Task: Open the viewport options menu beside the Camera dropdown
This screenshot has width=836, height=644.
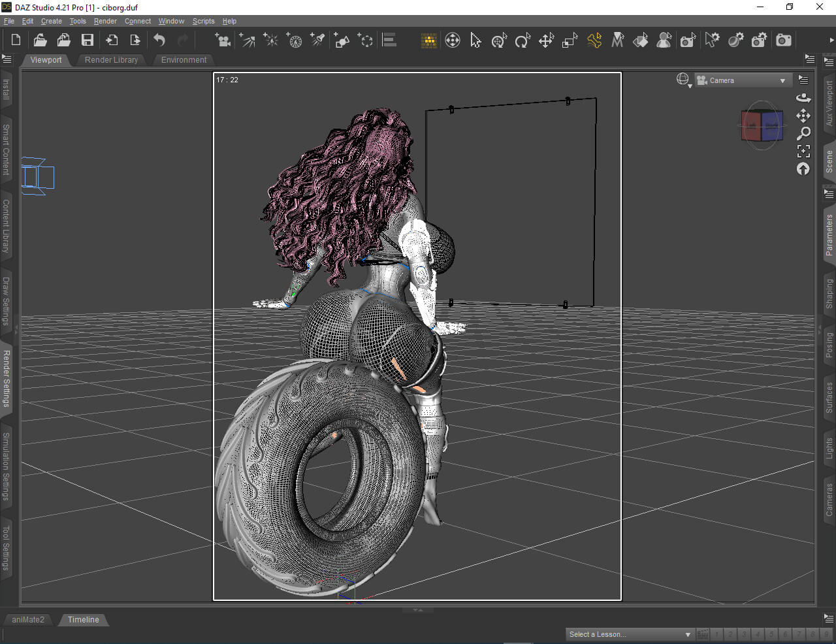Action: (803, 80)
